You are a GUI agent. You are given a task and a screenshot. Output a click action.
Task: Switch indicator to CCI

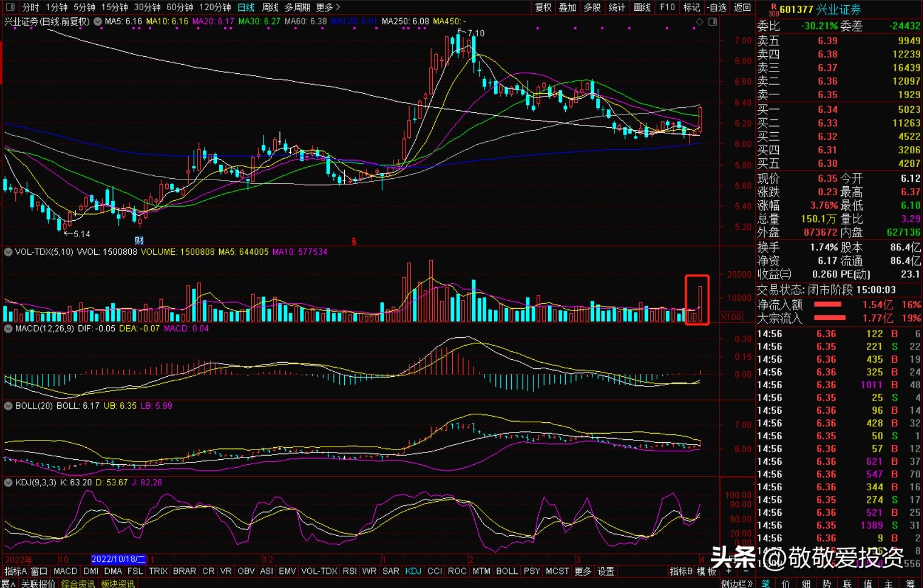[435, 572]
